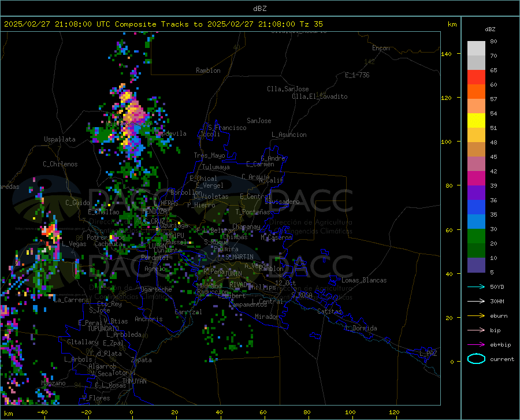520x420 pixels.
Task: Click the 'Agrelo' map label
Action: click(155, 269)
